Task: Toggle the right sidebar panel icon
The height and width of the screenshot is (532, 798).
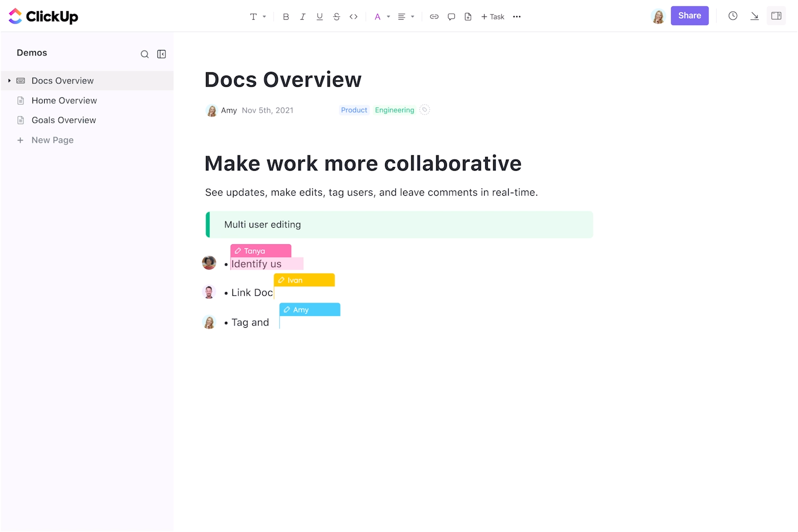Action: coord(776,16)
